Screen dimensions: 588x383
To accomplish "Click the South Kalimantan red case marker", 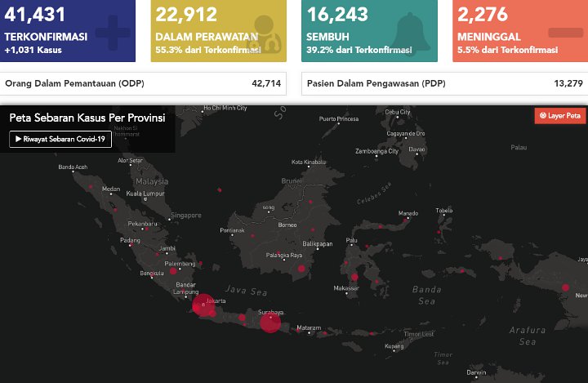I will (x=301, y=269).
